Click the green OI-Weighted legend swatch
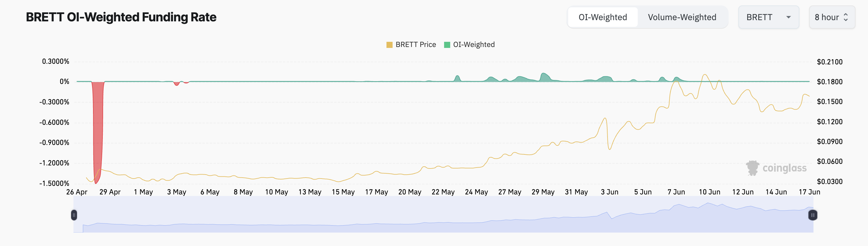Viewport: 868px width, 246px height. (x=447, y=45)
